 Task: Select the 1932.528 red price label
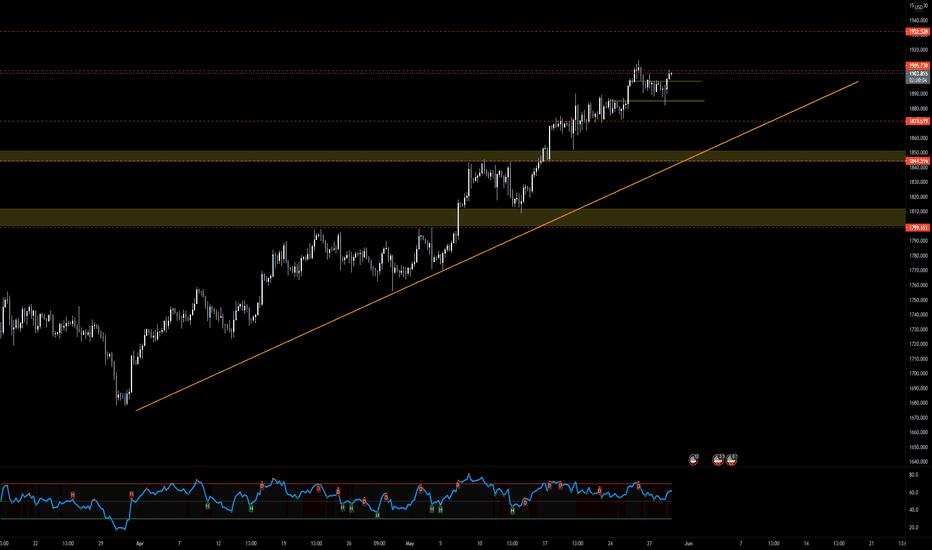(918, 32)
